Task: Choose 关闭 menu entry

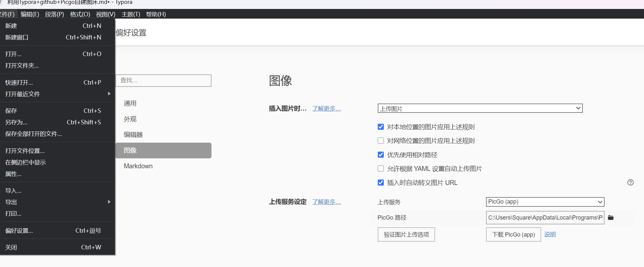Action: [57, 247]
